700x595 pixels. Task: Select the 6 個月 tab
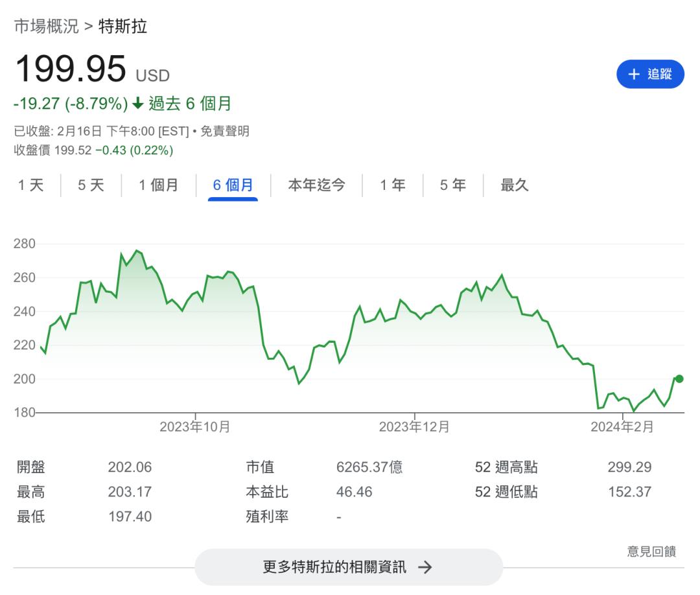(x=233, y=185)
